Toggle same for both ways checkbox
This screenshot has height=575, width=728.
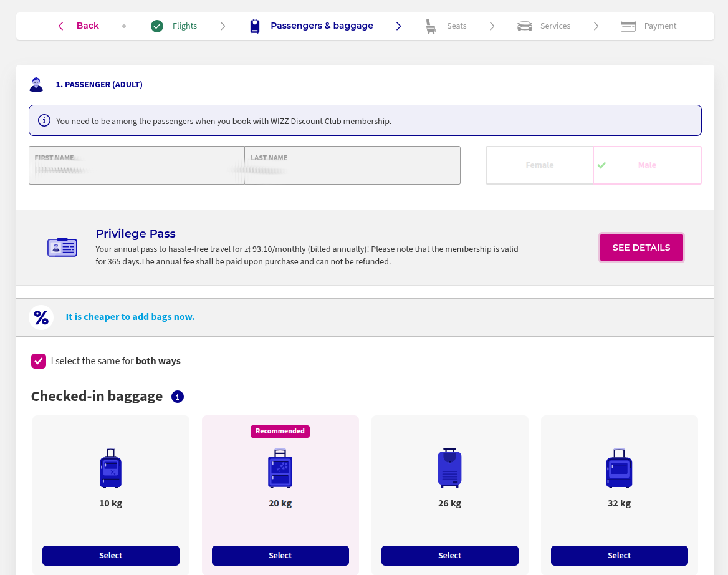(39, 361)
